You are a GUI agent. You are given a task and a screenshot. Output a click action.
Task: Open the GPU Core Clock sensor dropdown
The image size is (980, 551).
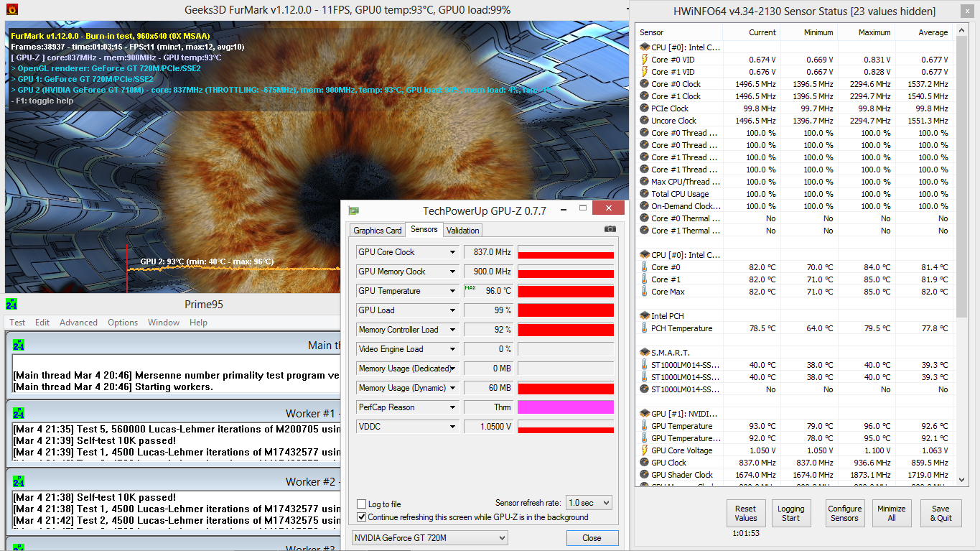point(453,252)
